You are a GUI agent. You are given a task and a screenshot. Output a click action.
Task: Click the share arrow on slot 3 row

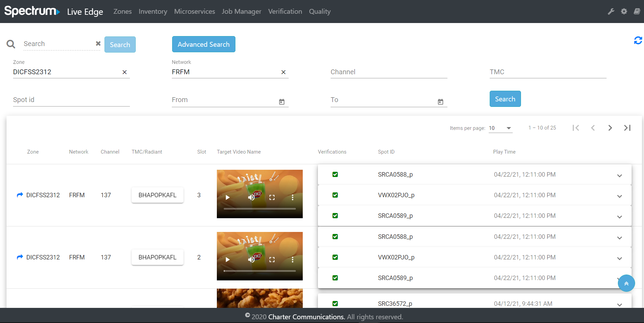click(x=20, y=195)
